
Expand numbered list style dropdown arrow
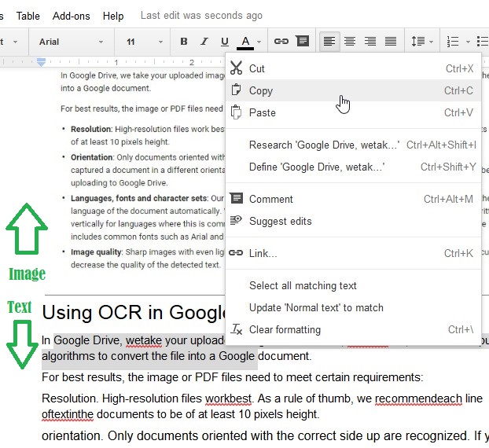(468, 42)
